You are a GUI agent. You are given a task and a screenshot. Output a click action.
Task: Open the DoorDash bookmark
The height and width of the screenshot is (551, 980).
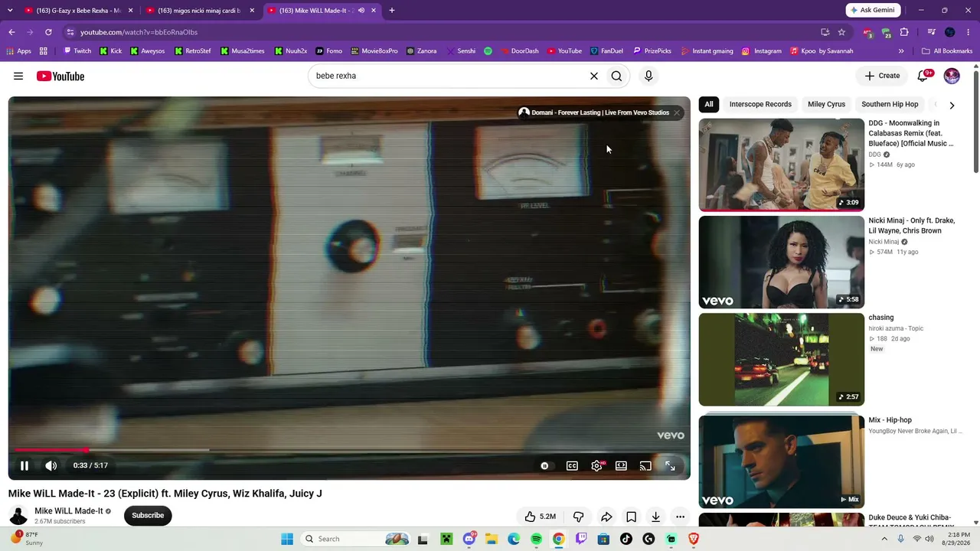coord(519,51)
